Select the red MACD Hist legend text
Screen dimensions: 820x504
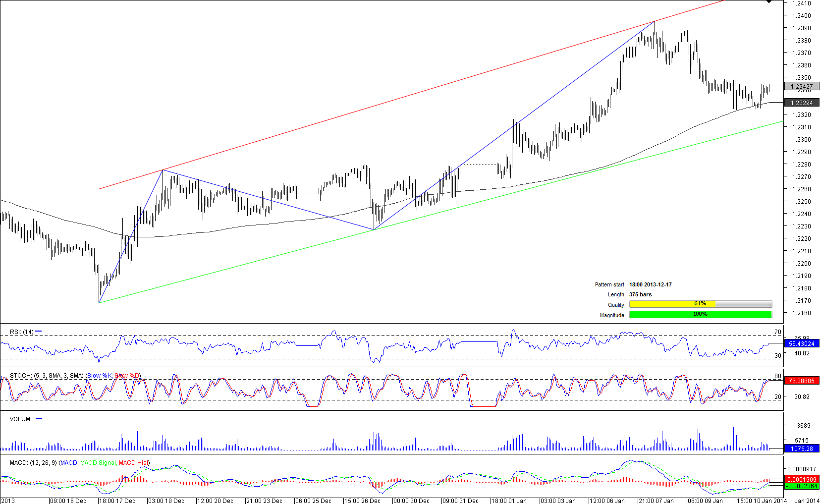(133, 463)
